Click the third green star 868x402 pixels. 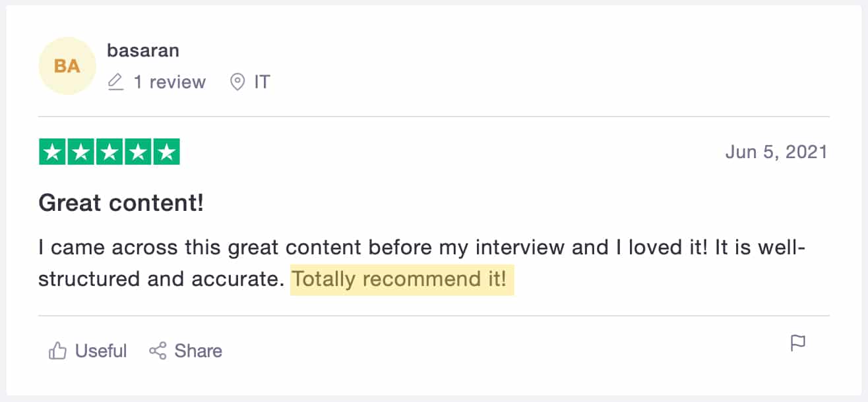(109, 152)
